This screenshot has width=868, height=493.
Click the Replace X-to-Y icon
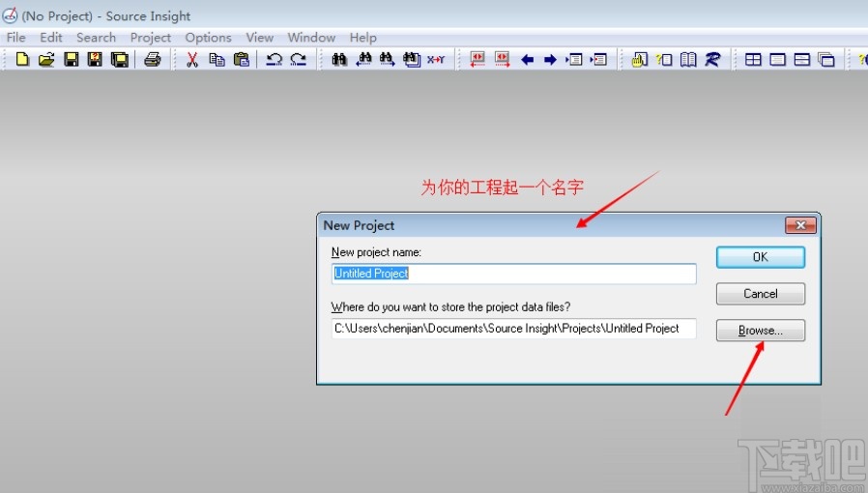[x=436, y=59]
